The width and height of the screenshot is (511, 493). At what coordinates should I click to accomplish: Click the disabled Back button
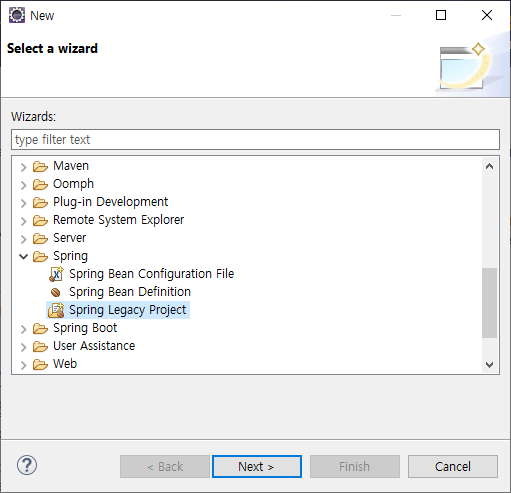click(165, 466)
